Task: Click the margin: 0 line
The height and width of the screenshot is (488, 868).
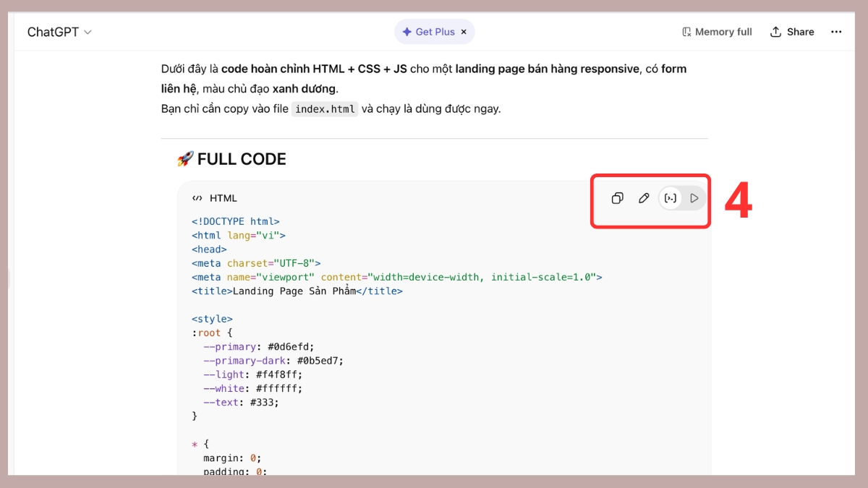Action: click(232, 458)
